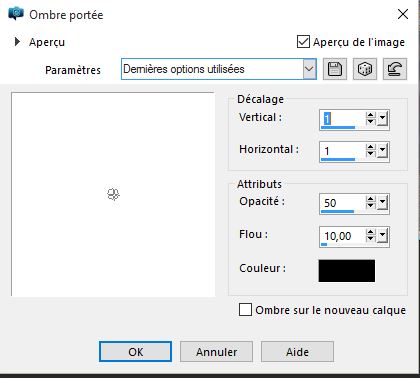Open the Flou slider popup arrow
420x378 pixels.
pos(382,236)
